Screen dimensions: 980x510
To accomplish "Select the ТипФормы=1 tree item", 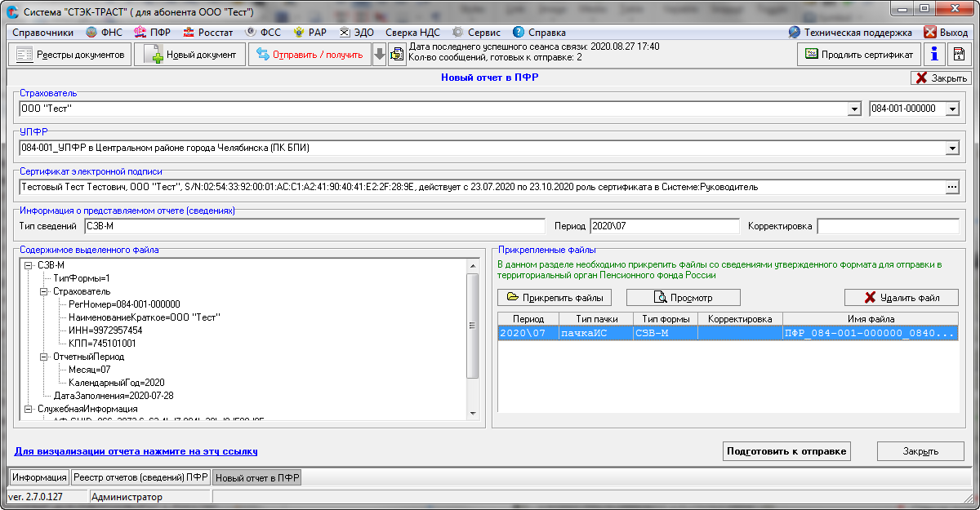I will coord(81,278).
